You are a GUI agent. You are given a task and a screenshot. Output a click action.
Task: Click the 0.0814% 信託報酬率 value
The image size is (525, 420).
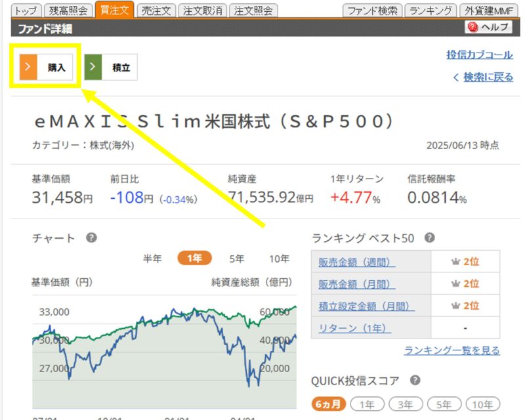pyautogui.click(x=437, y=198)
